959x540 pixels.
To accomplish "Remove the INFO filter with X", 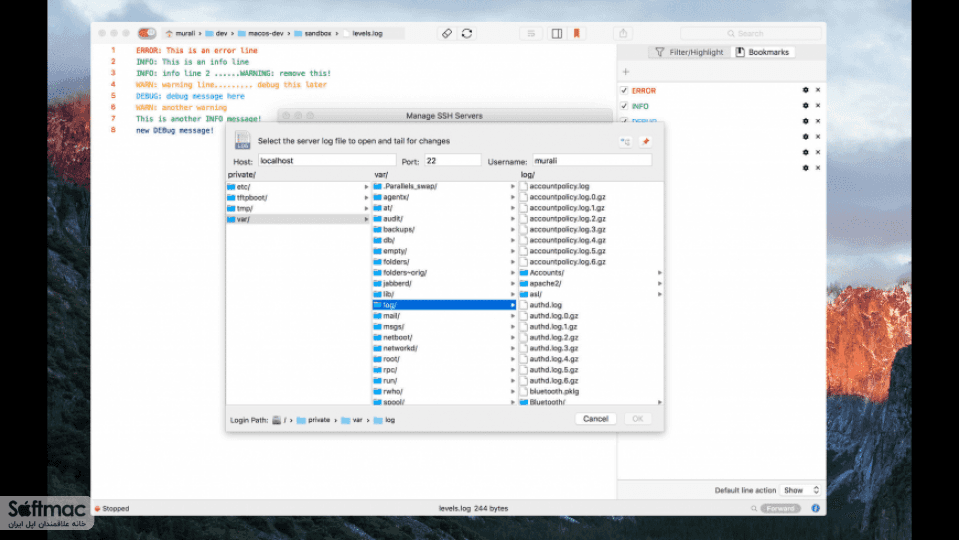I will tap(818, 106).
